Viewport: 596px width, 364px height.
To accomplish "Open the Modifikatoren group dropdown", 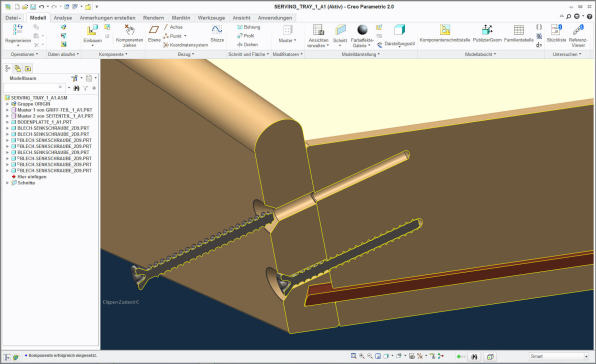I will [288, 54].
